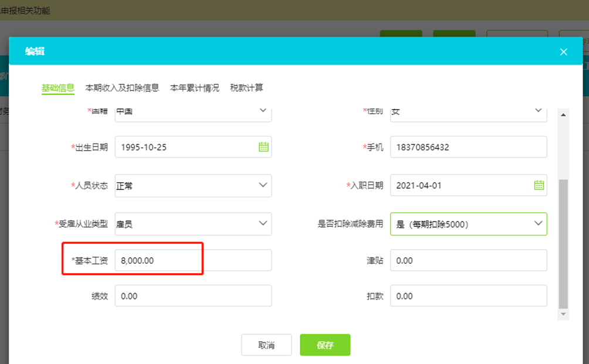Switch to the 本期收入及扣除信息 tab

coord(122,88)
